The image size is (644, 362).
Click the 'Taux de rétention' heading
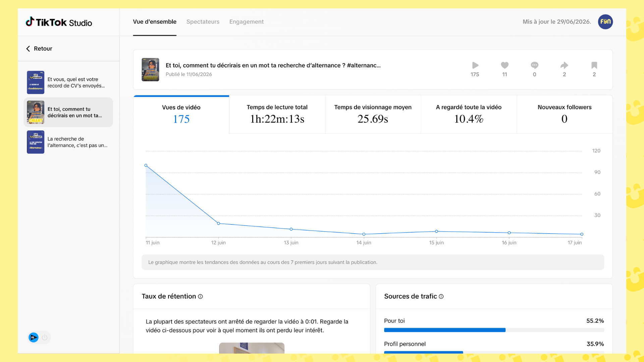[x=169, y=296]
